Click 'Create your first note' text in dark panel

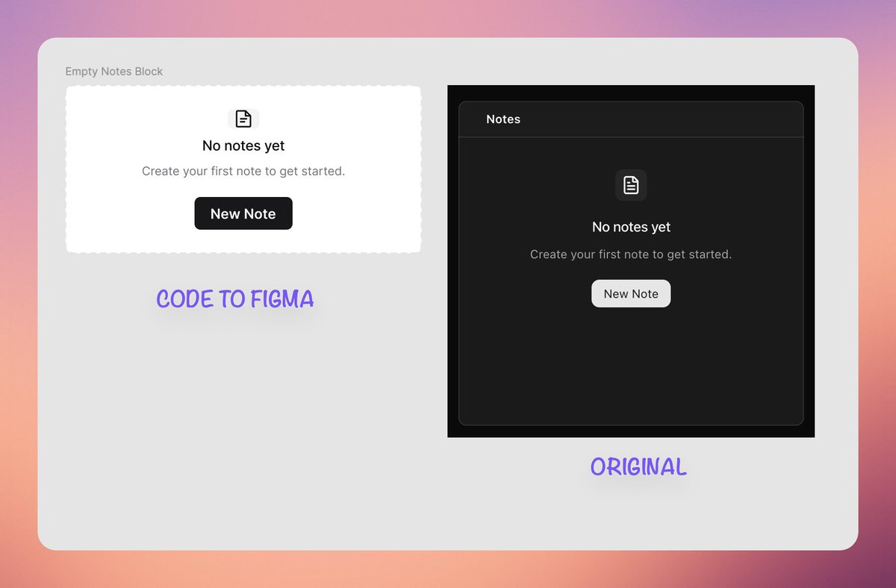tap(631, 254)
